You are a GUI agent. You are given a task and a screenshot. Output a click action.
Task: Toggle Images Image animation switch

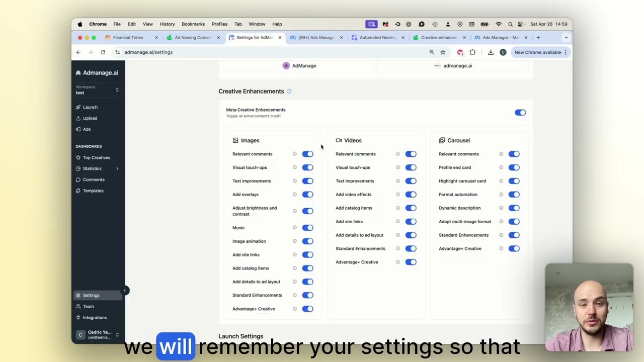pyautogui.click(x=307, y=241)
